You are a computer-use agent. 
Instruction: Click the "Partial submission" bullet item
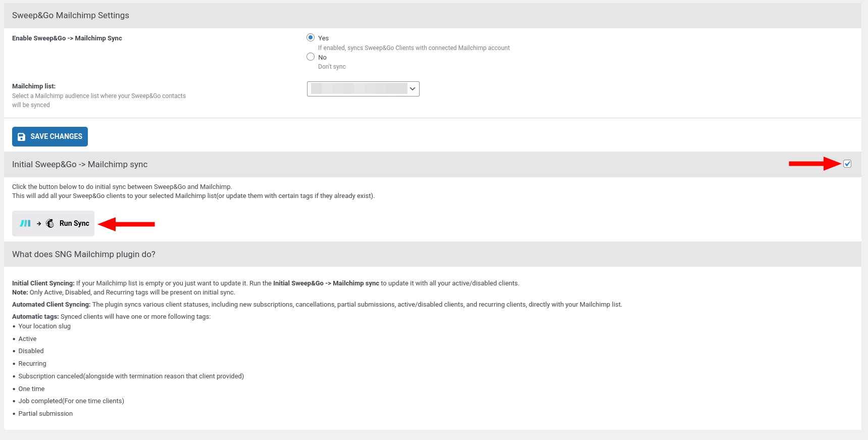tap(45, 414)
